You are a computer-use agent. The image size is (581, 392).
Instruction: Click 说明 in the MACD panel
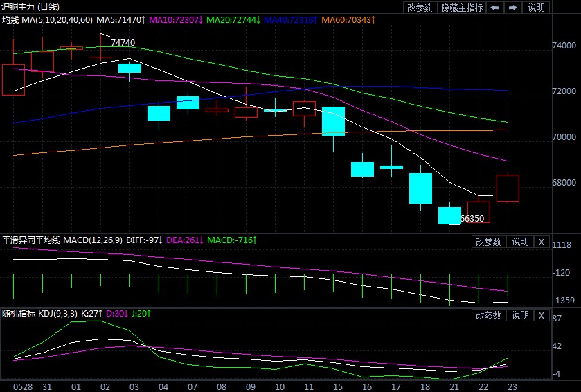[x=520, y=242]
